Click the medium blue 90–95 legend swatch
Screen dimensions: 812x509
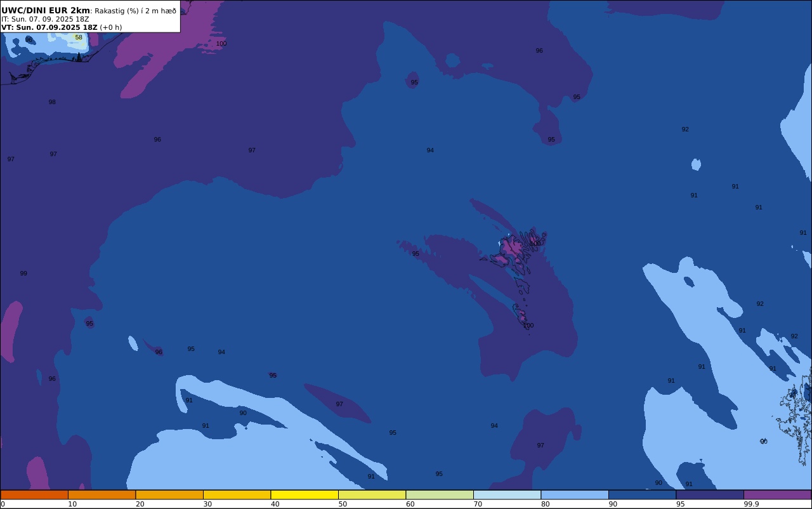642,494
